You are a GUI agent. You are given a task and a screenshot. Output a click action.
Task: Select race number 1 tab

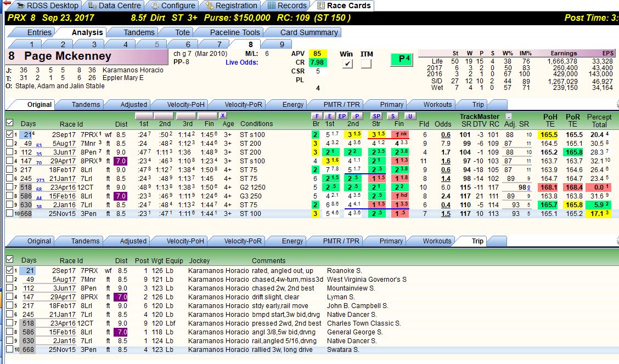click(x=32, y=44)
